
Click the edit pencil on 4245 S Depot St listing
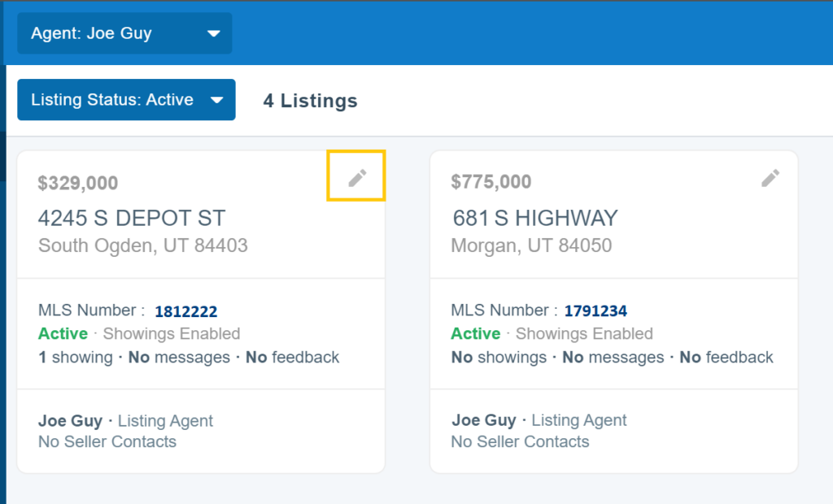pos(357,178)
